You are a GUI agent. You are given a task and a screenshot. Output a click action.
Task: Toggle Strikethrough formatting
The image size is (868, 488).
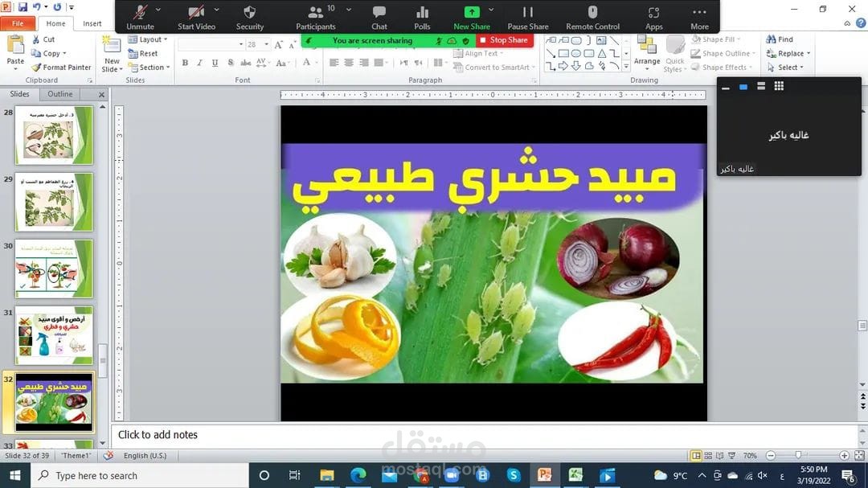246,63
